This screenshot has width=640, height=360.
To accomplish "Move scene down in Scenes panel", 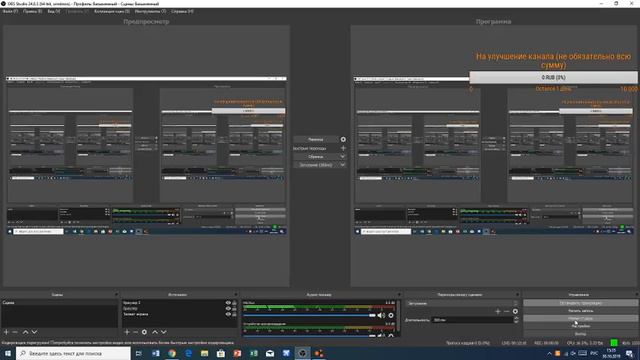I will pos(34,332).
